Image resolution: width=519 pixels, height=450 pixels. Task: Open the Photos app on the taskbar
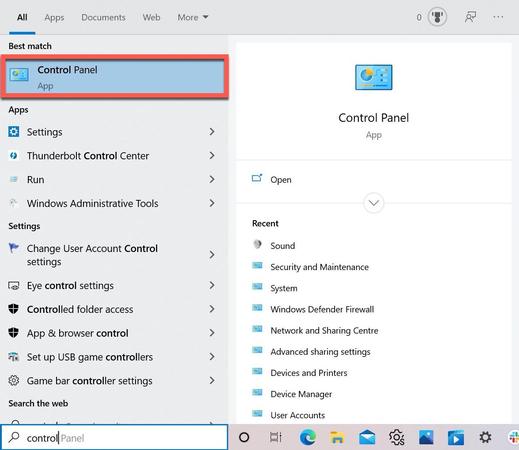(426, 437)
